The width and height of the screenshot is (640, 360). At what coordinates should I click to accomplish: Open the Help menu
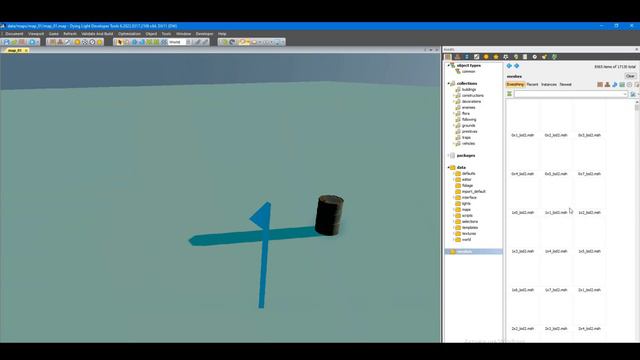click(x=222, y=34)
